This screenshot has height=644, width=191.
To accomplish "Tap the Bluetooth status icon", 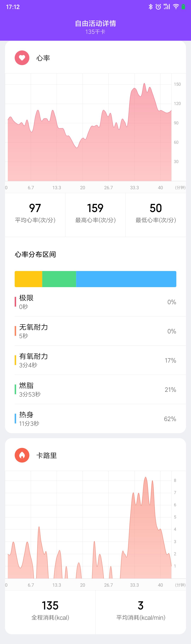I will (150, 7).
